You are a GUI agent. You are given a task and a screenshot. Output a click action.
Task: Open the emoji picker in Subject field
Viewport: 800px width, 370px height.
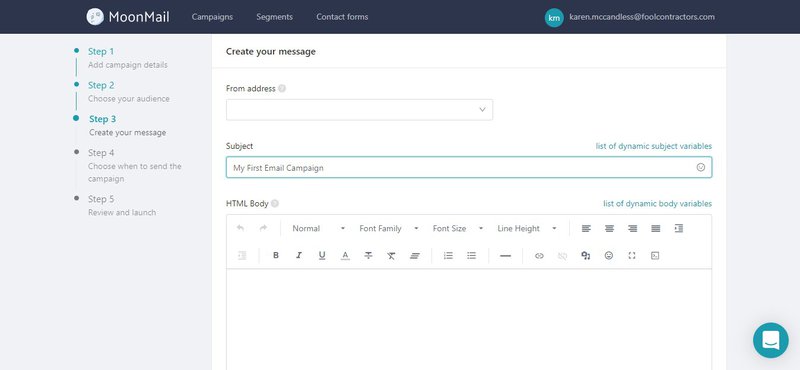pyautogui.click(x=701, y=167)
